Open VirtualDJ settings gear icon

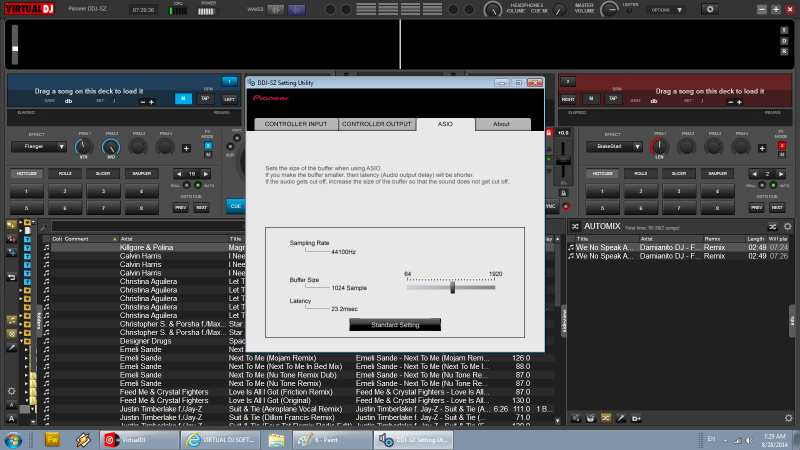click(x=709, y=9)
